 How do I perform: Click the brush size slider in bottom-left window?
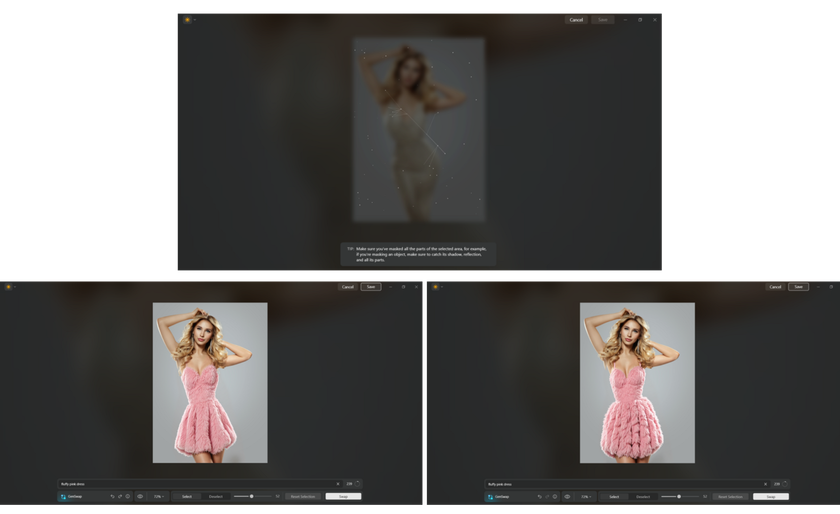(x=252, y=497)
